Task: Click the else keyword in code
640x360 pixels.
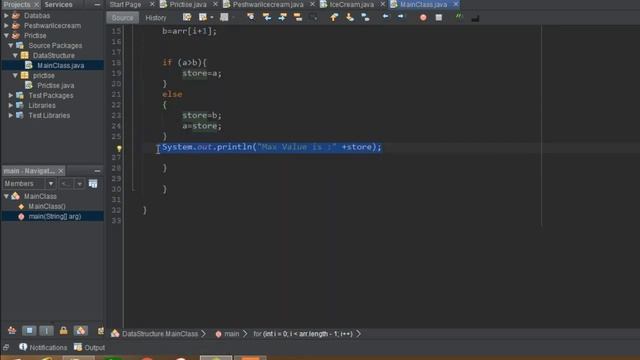Action: point(172,94)
